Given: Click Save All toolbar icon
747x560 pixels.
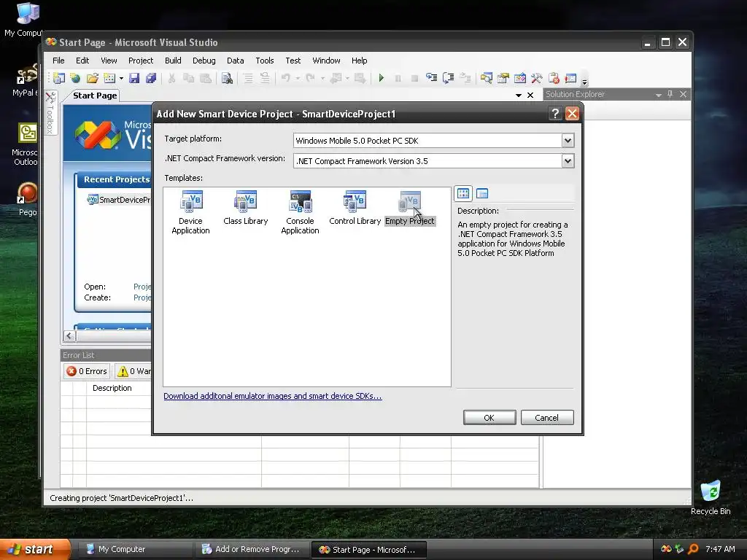Looking at the screenshot, I should tap(151, 78).
